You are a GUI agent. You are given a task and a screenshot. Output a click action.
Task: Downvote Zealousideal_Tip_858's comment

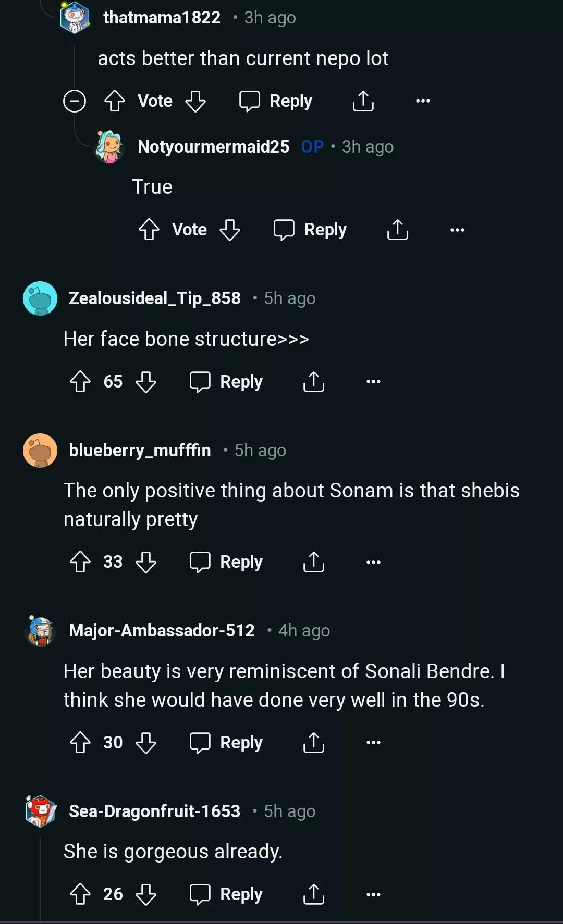[146, 382]
